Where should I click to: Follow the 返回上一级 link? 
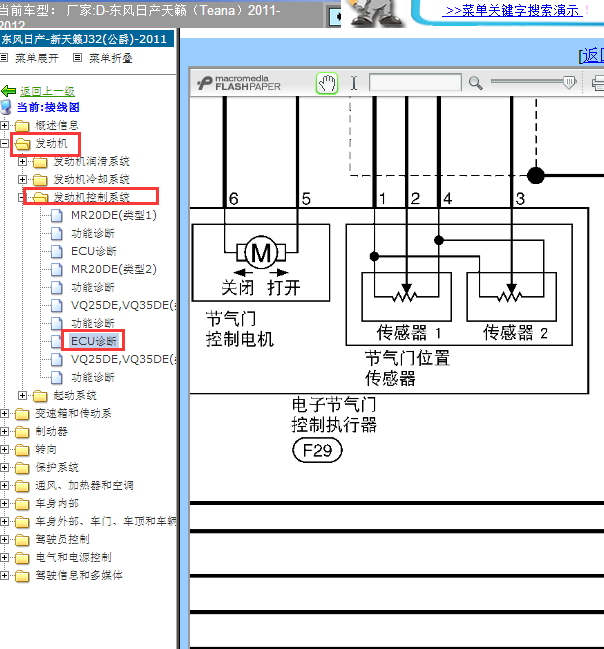coord(47,91)
